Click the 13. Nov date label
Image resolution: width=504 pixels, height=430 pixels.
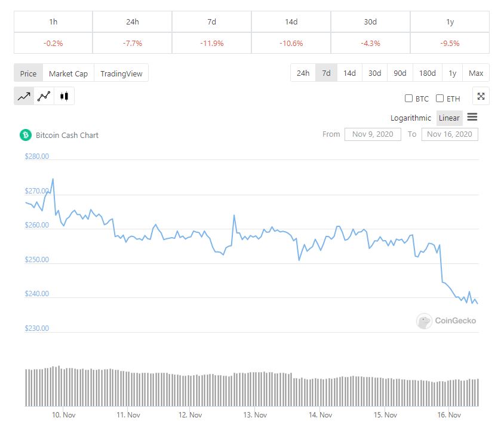pyautogui.click(x=255, y=415)
